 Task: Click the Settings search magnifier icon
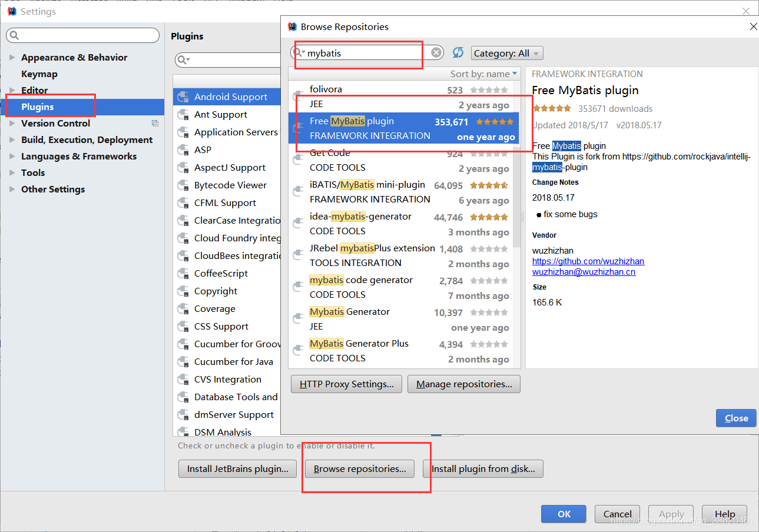point(15,35)
